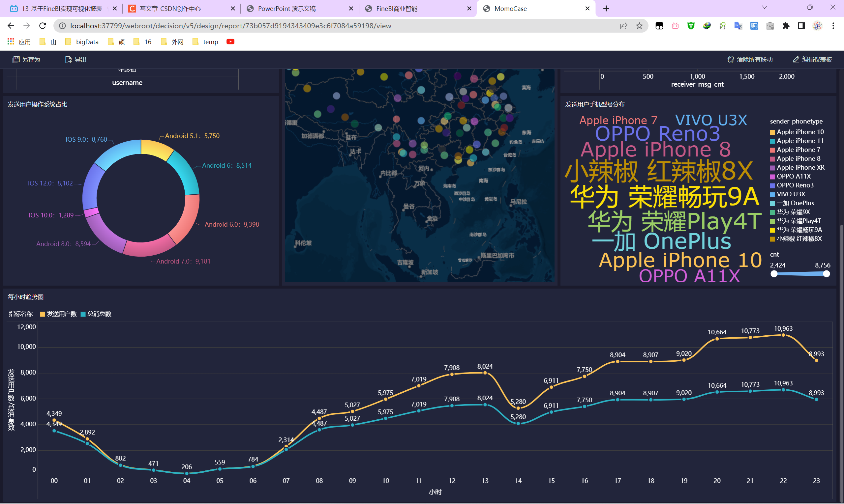Reload the page using refresh icon
This screenshot has width=844, height=504.
click(x=43, y=26)
